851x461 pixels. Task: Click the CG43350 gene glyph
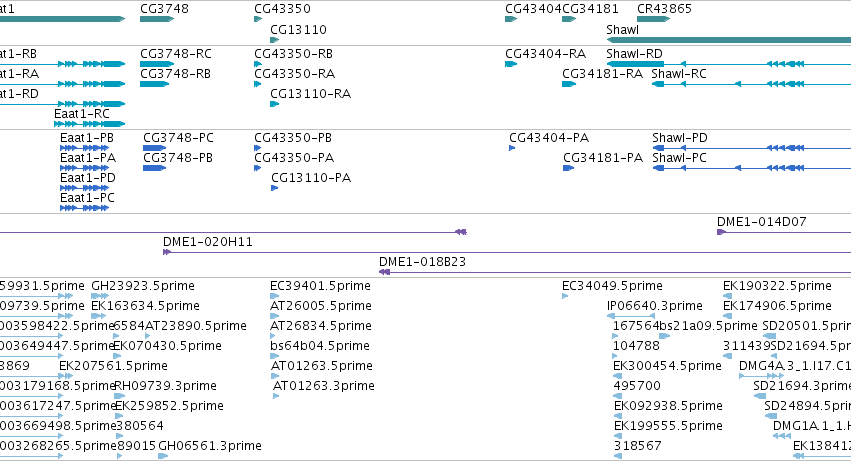point(258,19)
